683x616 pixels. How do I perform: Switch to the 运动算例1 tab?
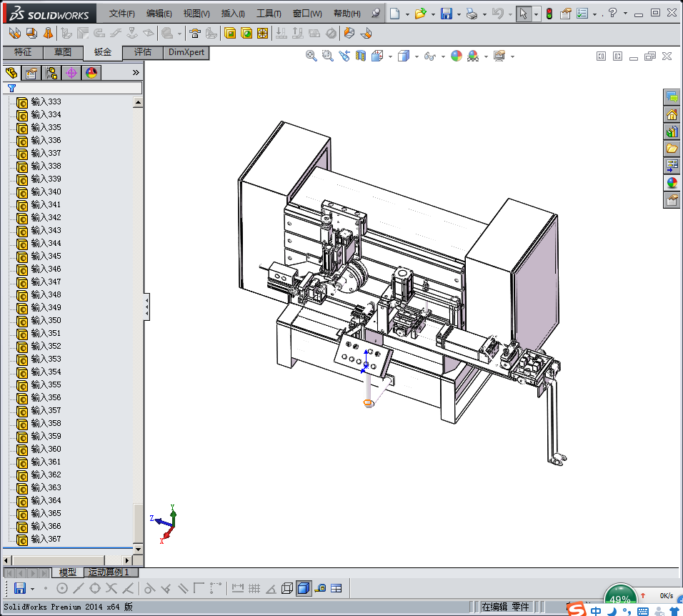[109, 572]
